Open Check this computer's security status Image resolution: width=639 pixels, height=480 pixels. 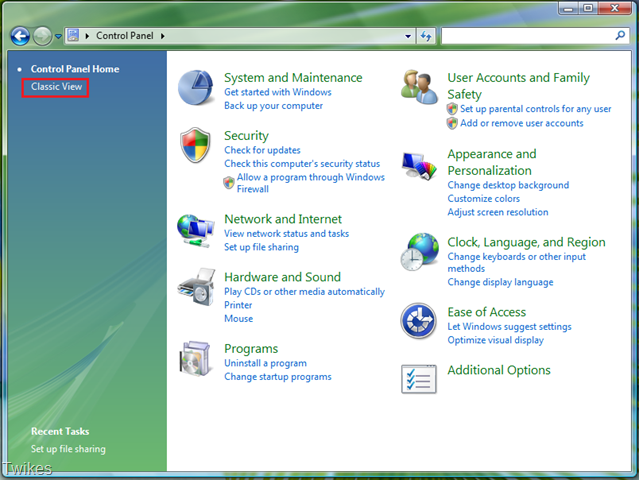[x=302, y=164]
